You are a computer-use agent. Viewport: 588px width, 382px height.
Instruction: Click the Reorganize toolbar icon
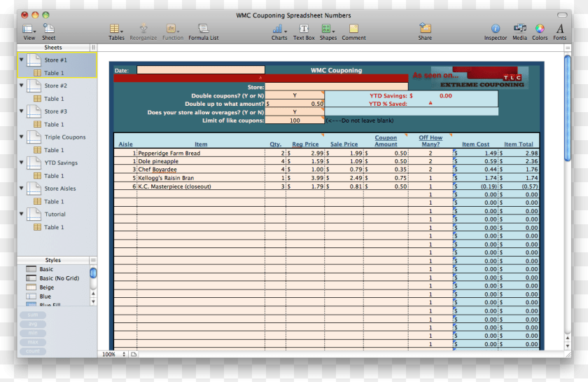143,32
